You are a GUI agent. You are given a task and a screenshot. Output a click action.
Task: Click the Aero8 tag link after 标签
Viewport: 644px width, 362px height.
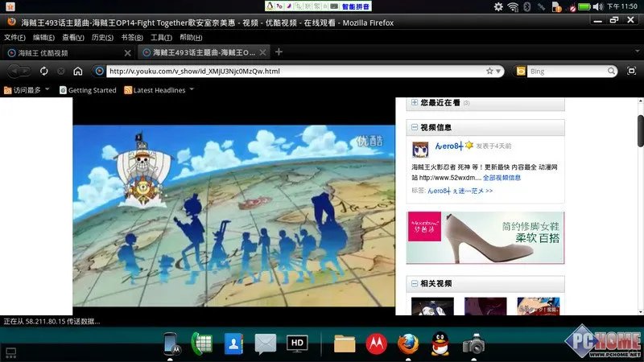coord(439,191)
